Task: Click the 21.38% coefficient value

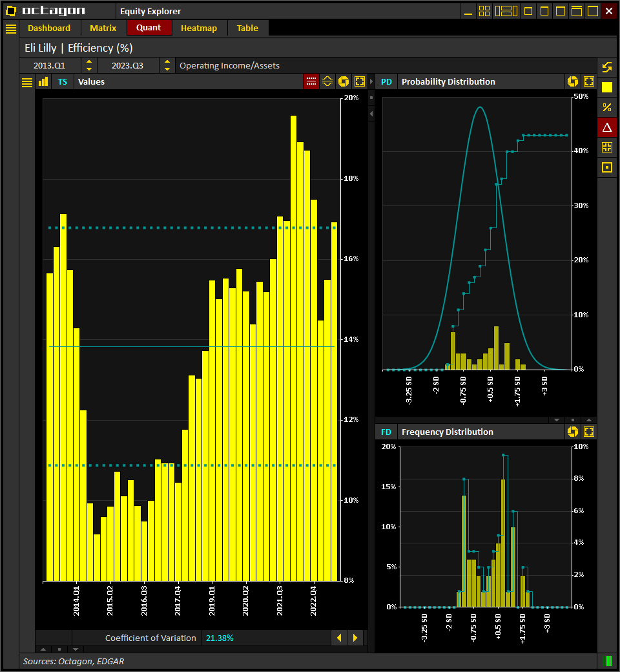Action: (220, 638)
